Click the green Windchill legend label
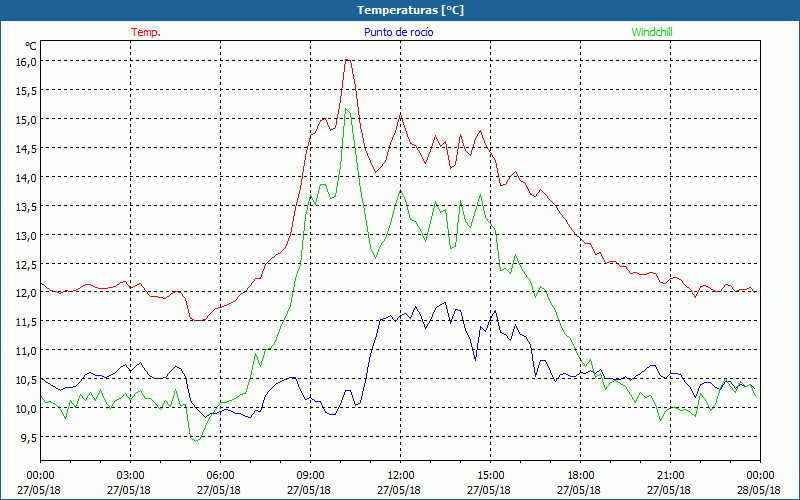This screenshot has width=800, height=500. [652, 32]
